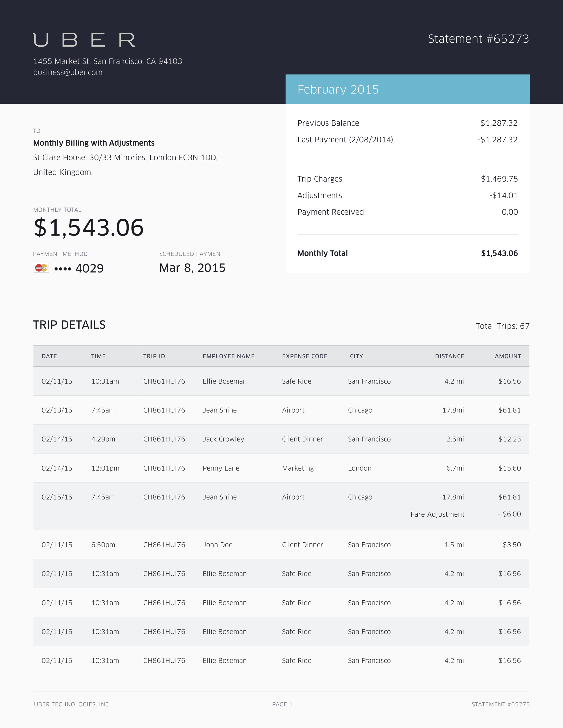Select the $1,543.06 large monthly total
This screenshot has width=563, height=728.
pos(89,228)
